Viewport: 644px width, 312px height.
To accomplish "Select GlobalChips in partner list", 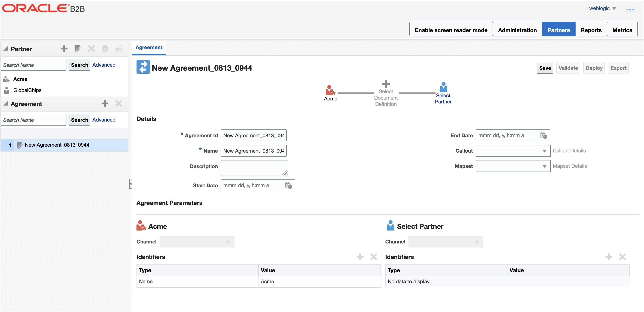I will [27, 90].
